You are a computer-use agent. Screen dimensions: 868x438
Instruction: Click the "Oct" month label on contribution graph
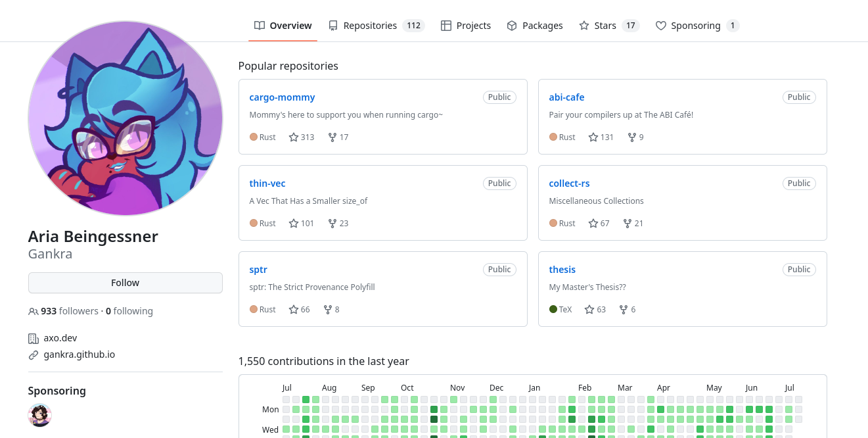(x=407, y=388)
